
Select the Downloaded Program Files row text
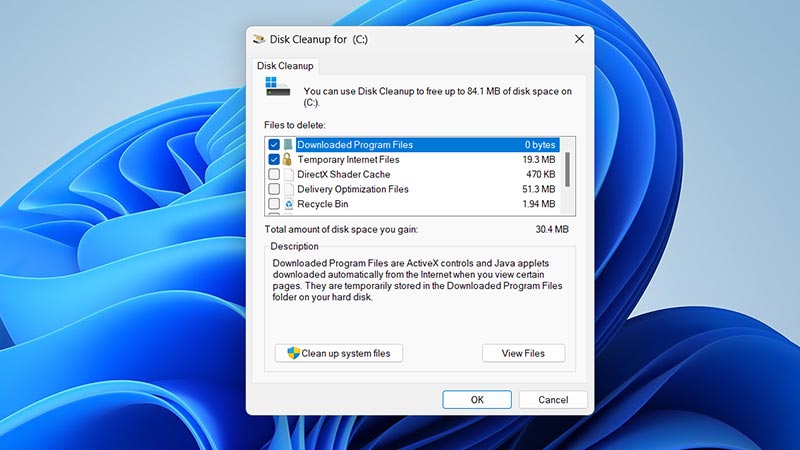355,145
